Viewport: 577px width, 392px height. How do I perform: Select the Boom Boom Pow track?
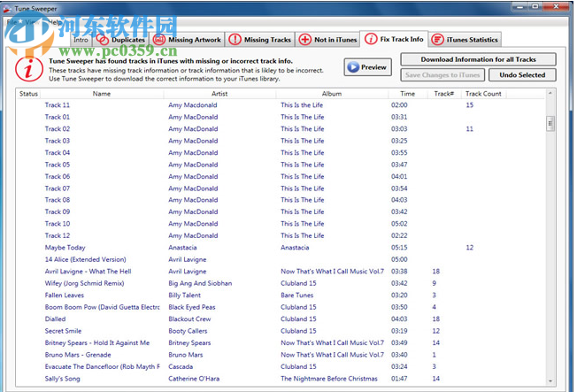coord(280,307)
